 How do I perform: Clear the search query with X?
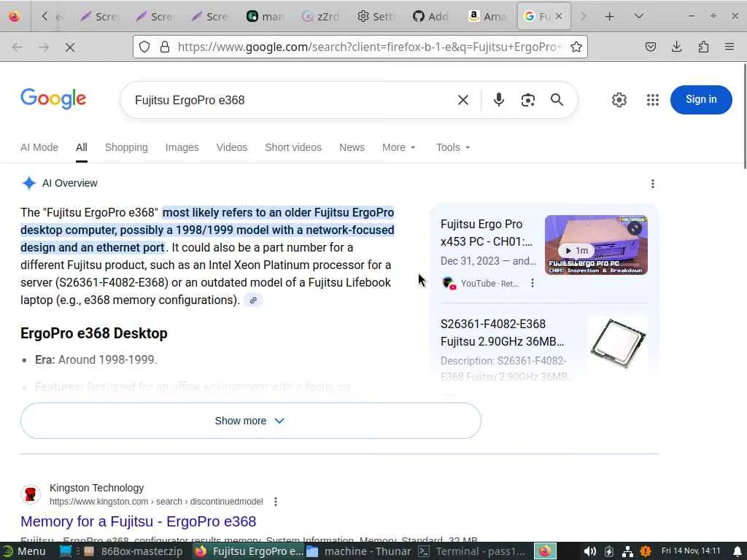coord(463,100)
